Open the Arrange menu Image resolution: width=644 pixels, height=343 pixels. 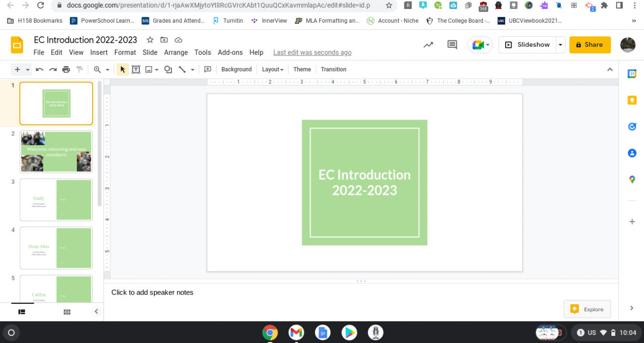tap(176, 52)
